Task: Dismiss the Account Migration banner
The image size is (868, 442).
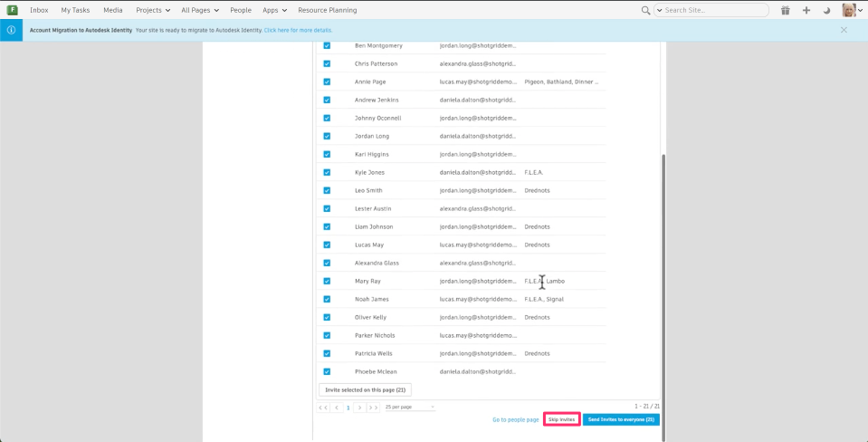Action: point(844,30)
